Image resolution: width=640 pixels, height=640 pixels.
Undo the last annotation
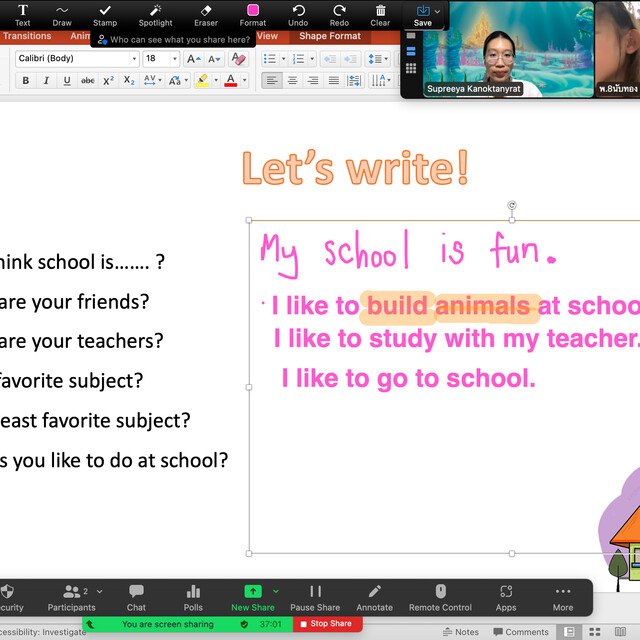click(x=298, y=14)
